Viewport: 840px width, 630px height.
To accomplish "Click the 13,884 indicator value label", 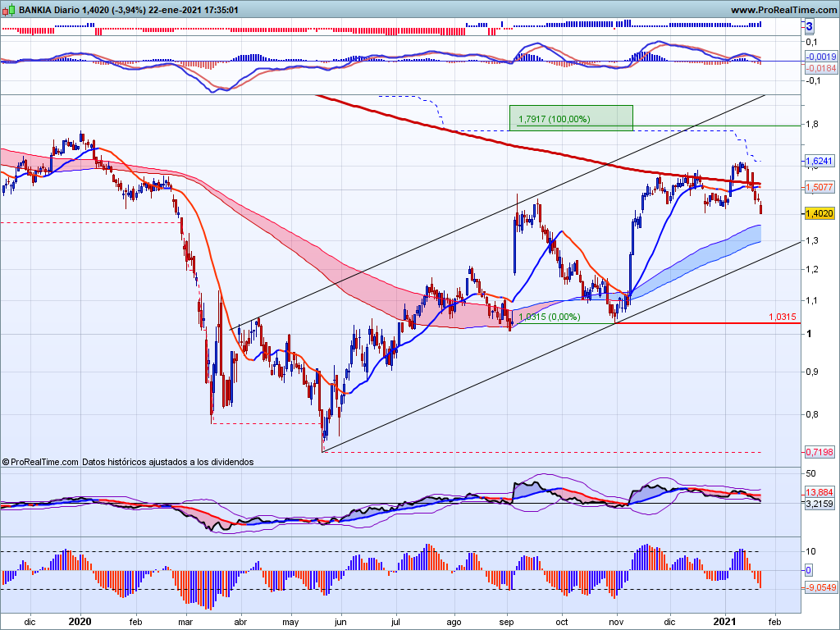I will pyautogui.click(x=819, y=492).
